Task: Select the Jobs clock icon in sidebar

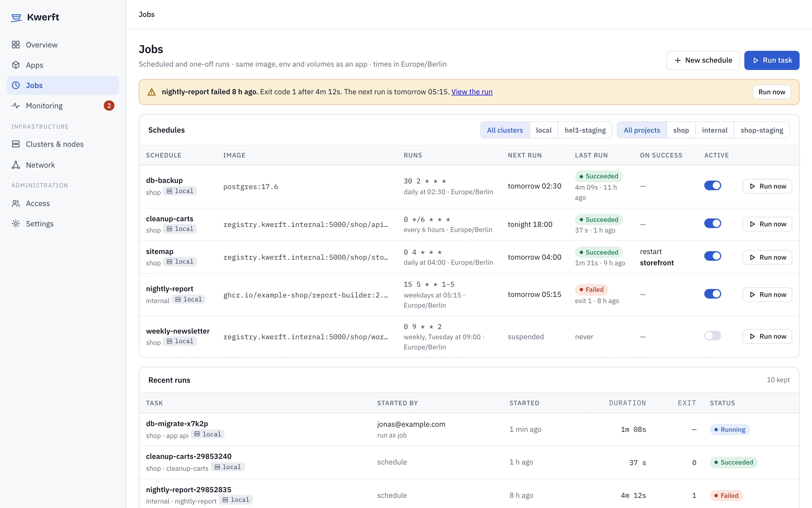Action: (x=16, y=85)
